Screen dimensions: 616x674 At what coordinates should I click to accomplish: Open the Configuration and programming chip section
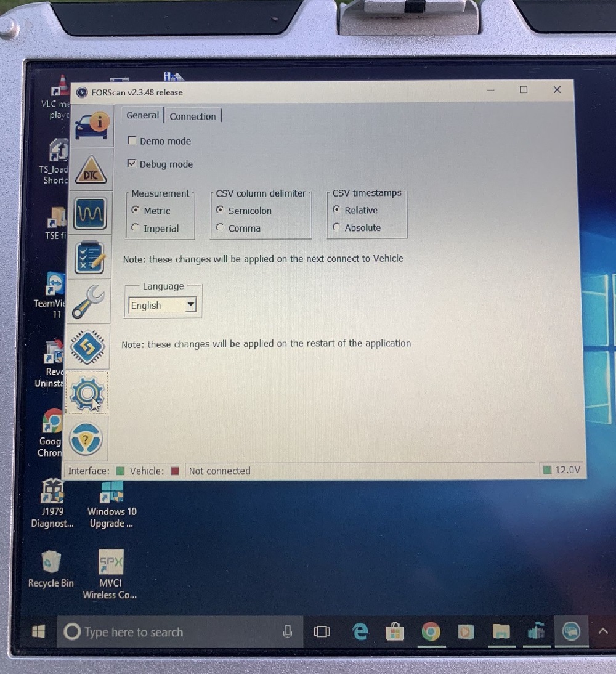pyautogui.click(x=87, y=347)
